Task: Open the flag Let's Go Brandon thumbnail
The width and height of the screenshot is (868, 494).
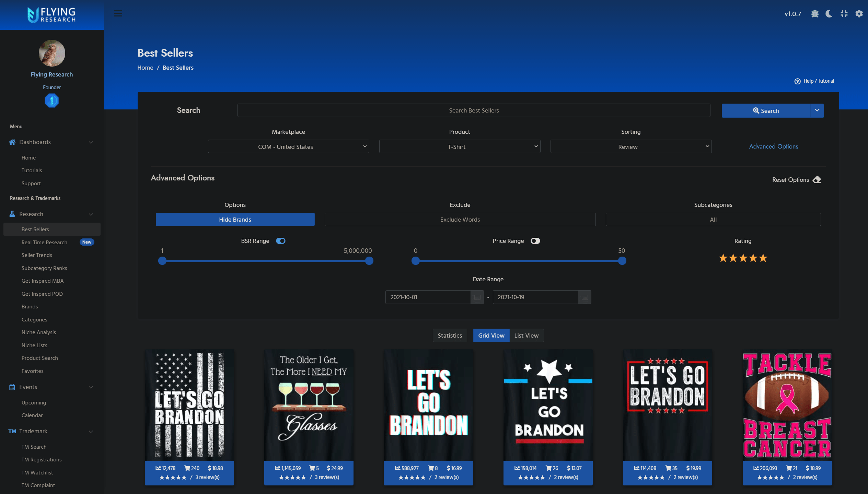Action: tap(189, 405)
